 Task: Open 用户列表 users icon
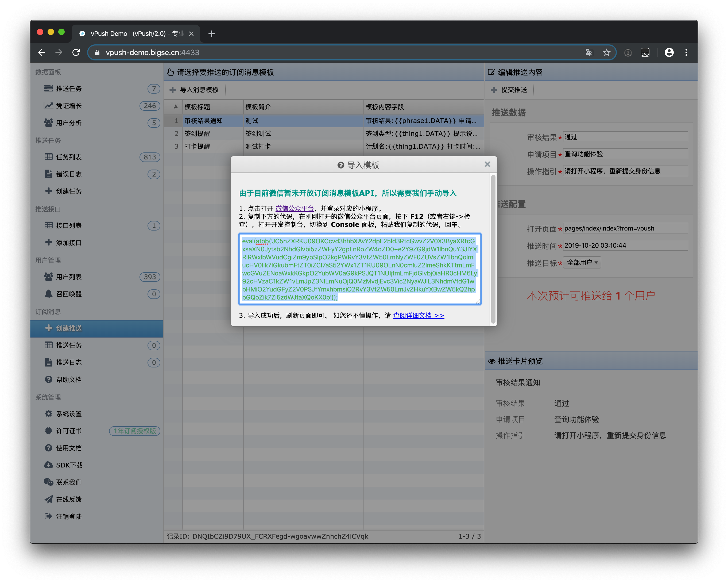tap(48, 277)
